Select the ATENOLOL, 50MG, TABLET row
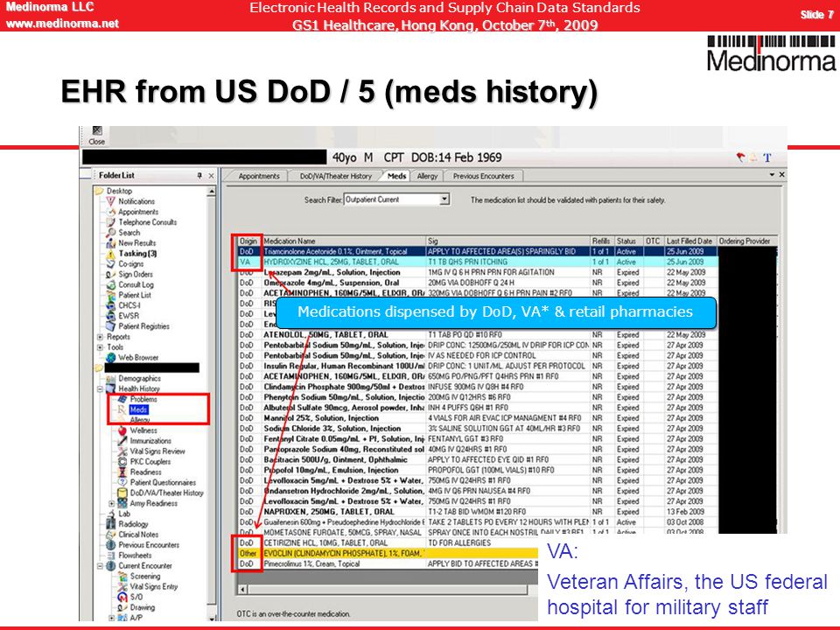This screenshot has width=840, height=630. click(x=478, y=335)
